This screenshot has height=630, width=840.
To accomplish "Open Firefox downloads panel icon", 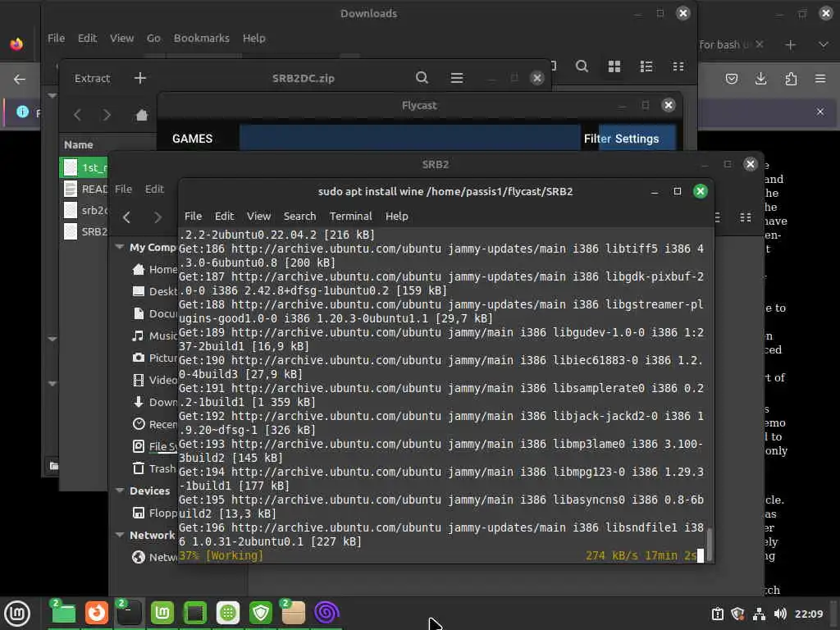I will [x=760, y=80].
